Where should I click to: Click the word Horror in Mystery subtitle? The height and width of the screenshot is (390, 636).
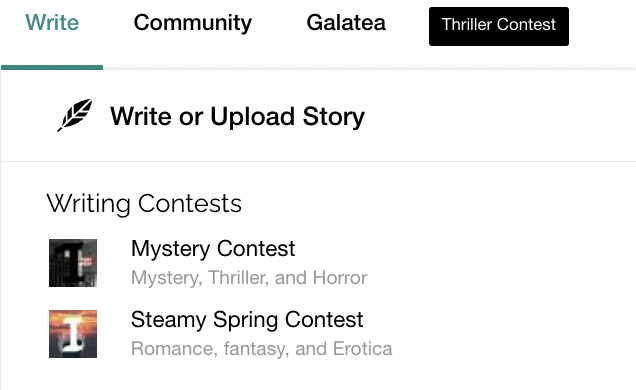(340, 278)
